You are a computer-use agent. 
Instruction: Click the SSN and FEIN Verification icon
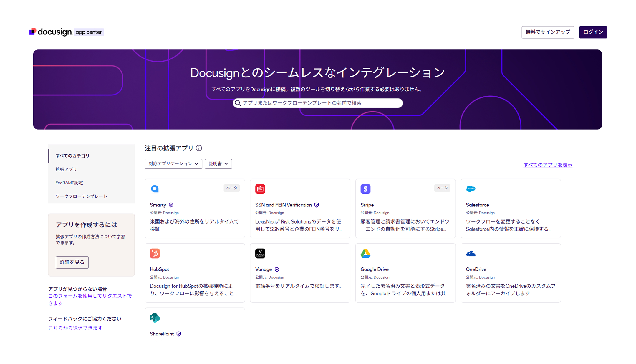point(260,189)
